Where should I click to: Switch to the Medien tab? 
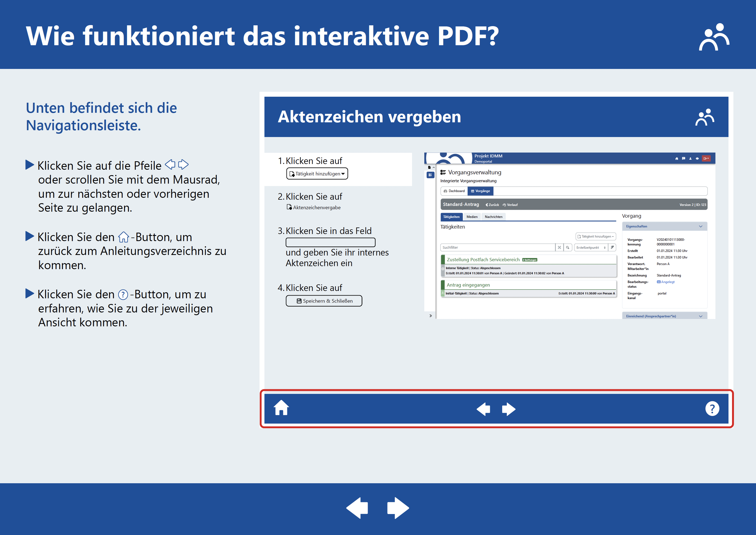coord(472,217)
